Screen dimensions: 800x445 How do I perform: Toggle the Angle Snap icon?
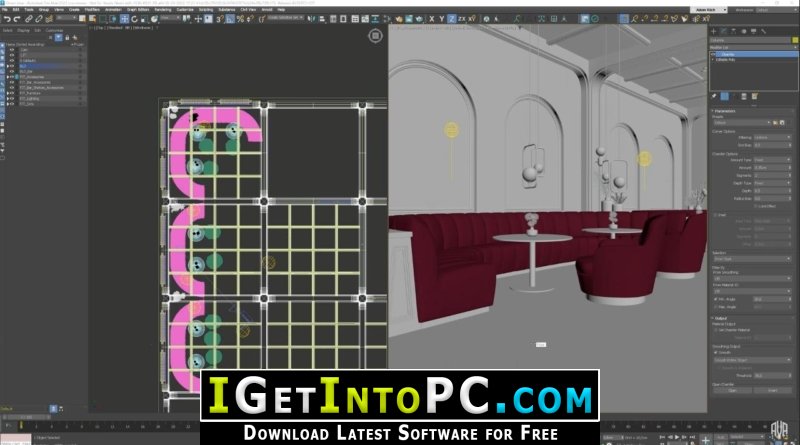pos(230,19)
